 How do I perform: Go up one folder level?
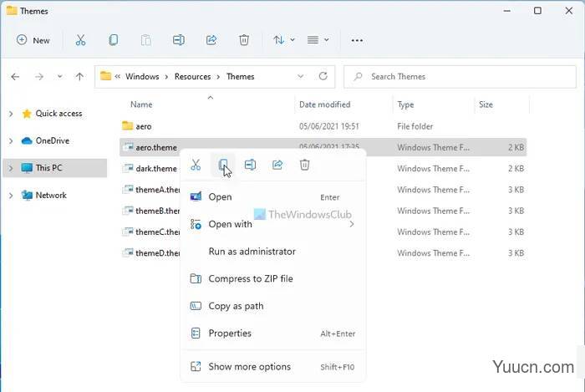pos(79,77)
